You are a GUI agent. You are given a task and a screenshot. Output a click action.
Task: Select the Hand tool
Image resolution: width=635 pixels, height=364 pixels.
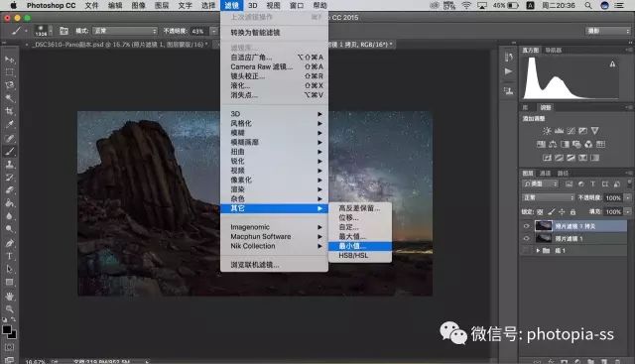[9, 296]
